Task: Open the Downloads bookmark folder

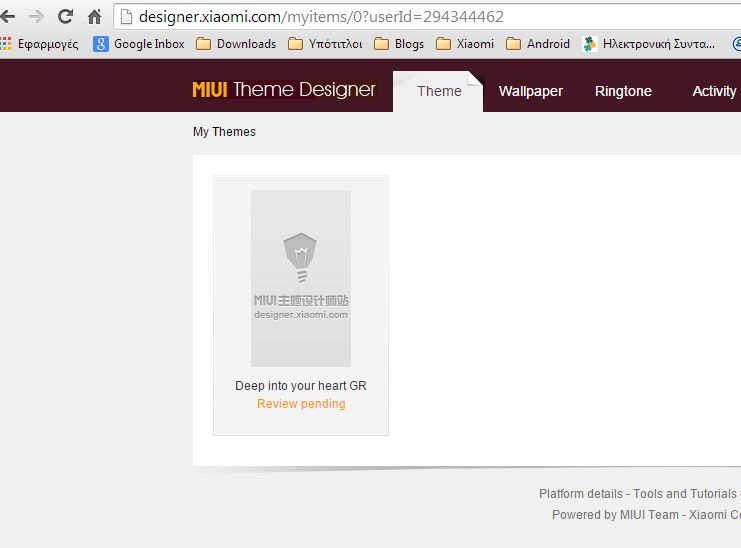Action: (x=236, y=44)
